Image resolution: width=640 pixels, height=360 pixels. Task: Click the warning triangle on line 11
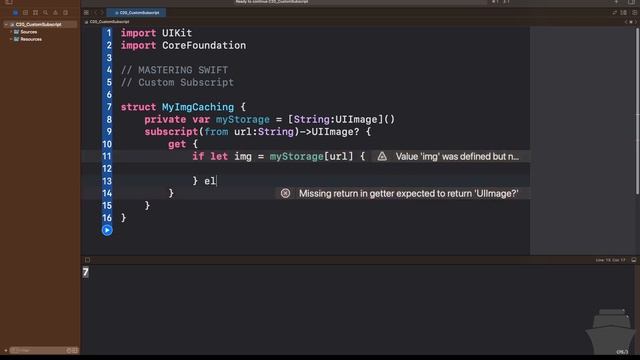(x=382, y=156)
